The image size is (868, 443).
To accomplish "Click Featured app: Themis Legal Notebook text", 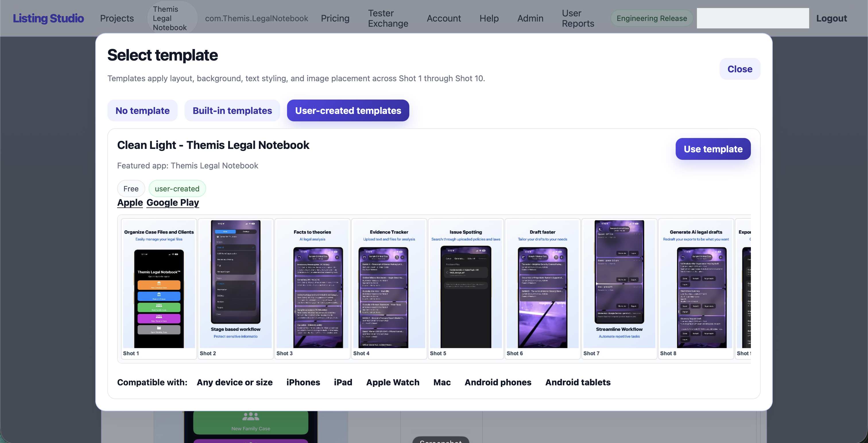I will click(x=187, y=166).
